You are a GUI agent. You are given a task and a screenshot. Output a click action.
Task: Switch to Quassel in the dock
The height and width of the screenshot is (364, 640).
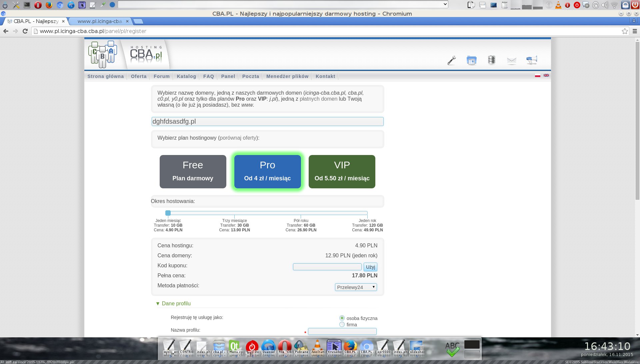268,347
